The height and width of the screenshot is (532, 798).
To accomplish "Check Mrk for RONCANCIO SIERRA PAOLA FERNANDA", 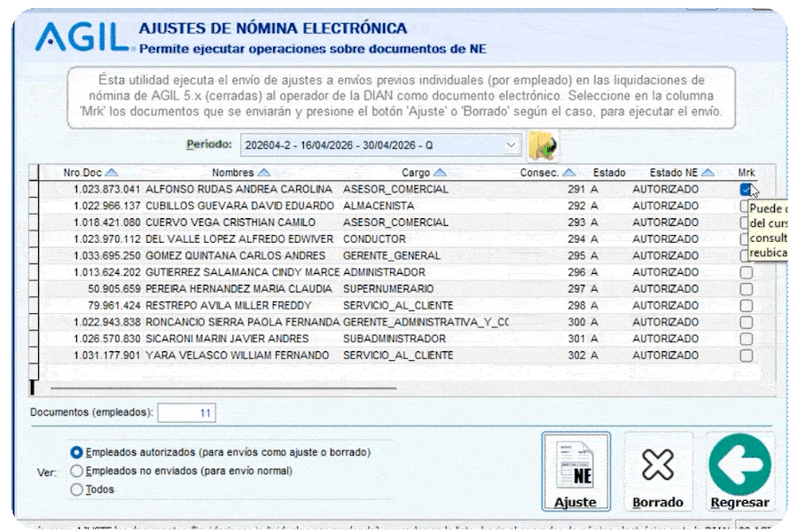I will point(746,322).
